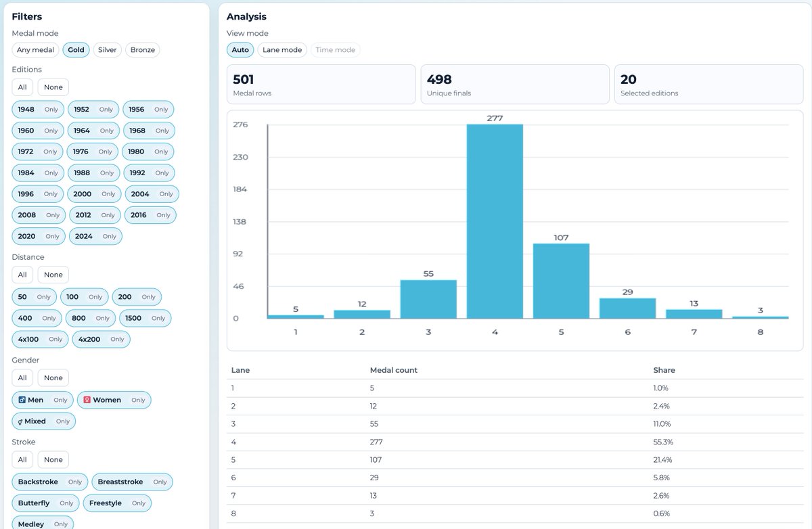Toggle the 1500 distance chip
This screenshot has height=529, width=812.
coord(134,318)
